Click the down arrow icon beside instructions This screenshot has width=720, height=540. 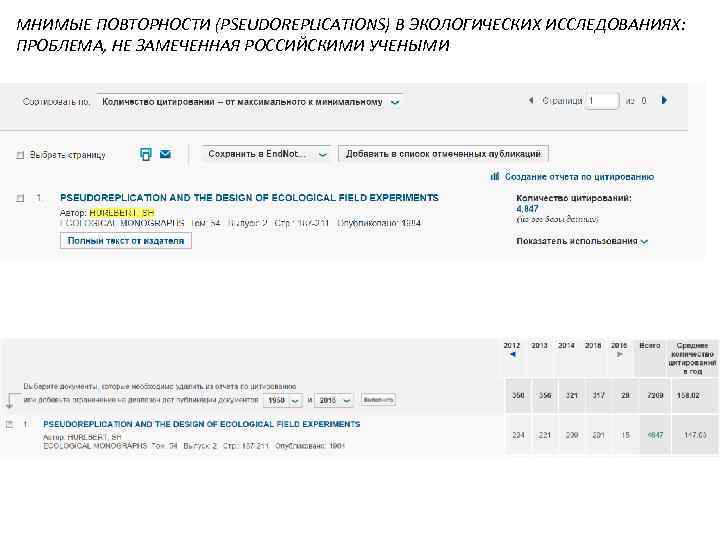pyautogui.click(x=10, y=401)
